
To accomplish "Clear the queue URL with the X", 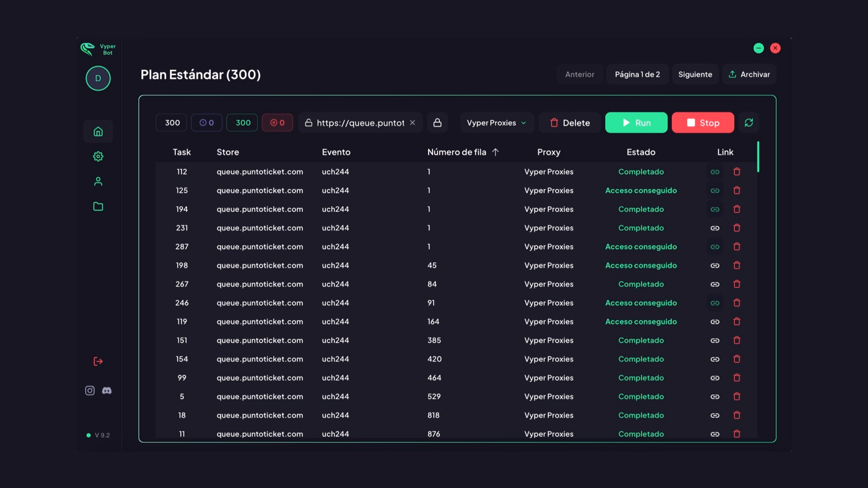I will pos(412,122).
